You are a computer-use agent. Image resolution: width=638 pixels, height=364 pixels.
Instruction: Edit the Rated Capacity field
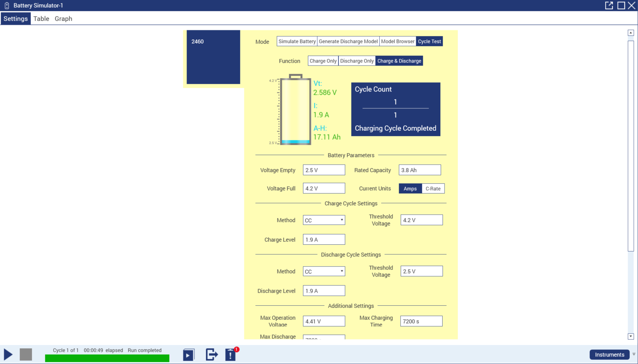click(419, 170)
